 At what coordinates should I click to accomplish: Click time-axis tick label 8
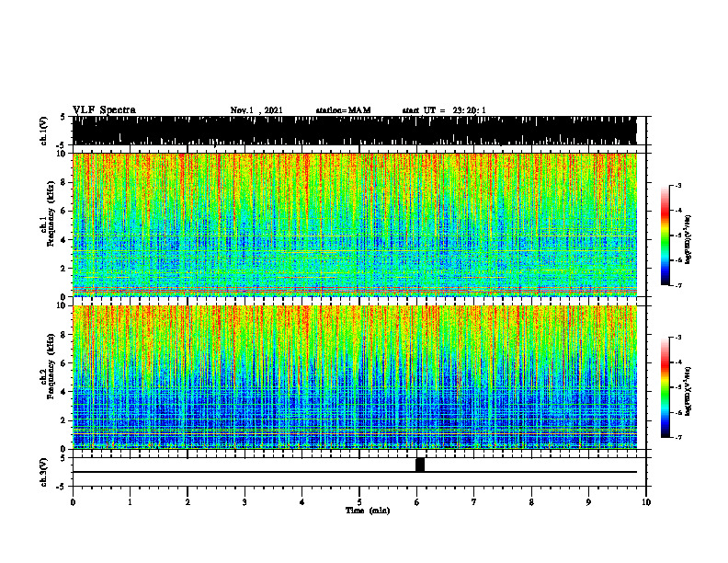(x=531, y=502)
